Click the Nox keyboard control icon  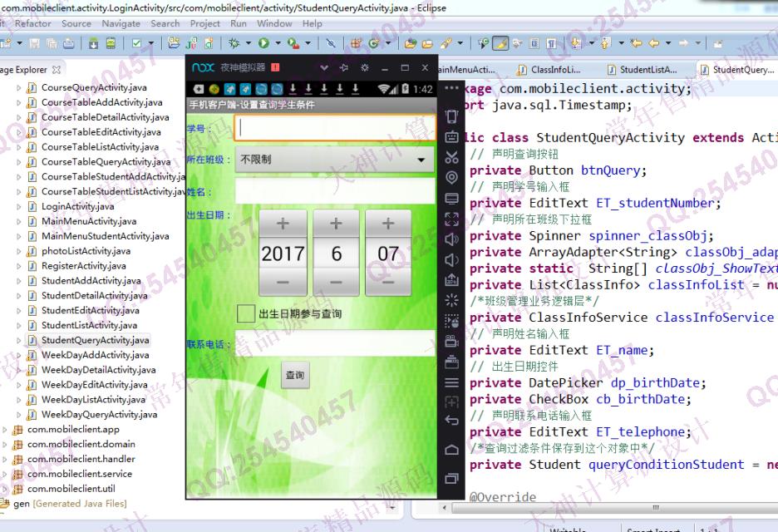451,136
